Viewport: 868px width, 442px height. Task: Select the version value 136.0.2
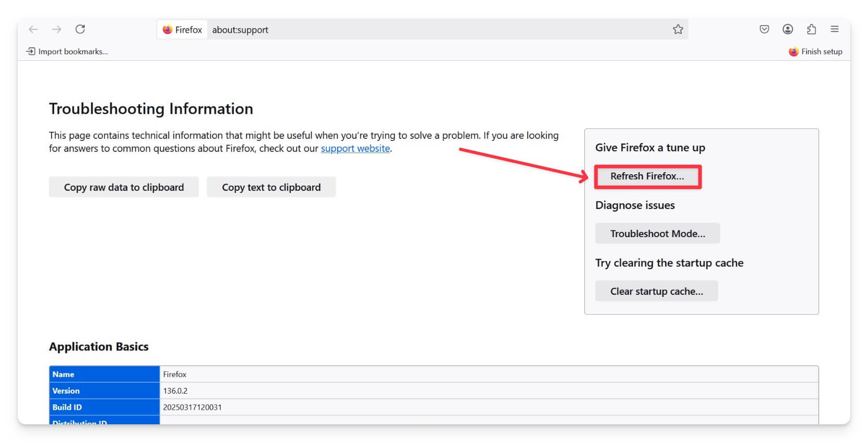[175, 391]
